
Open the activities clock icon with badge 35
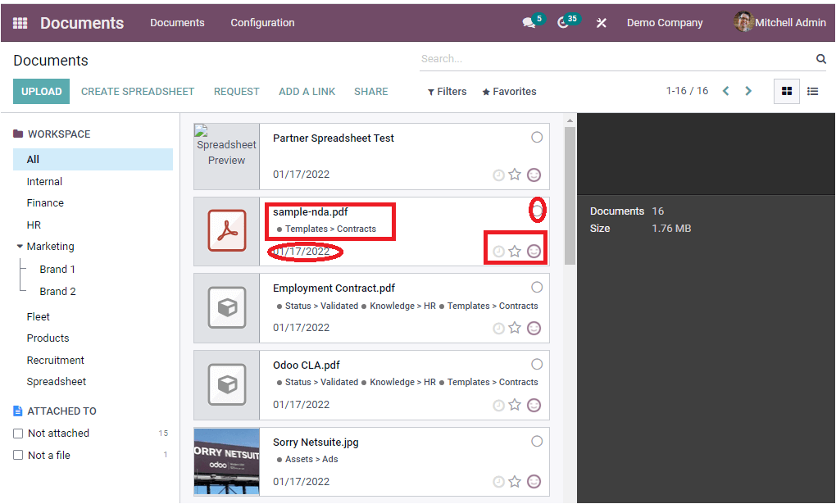[563, 23]
